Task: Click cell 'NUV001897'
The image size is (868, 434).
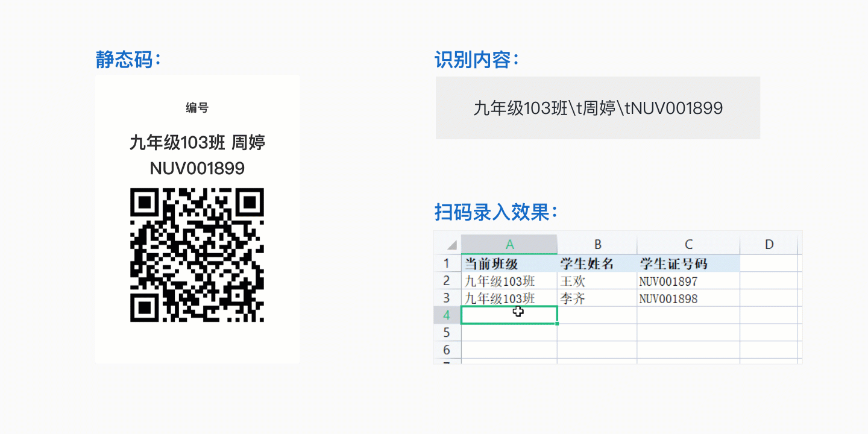Action: pos(688,281)
